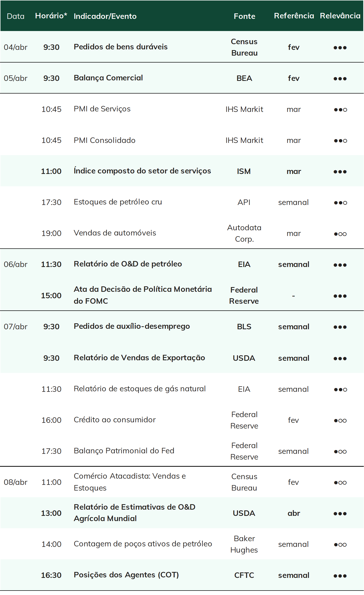Click "Relatório de Vendas de Exportação"
The image size is (364, 595).
pos(139,358)
